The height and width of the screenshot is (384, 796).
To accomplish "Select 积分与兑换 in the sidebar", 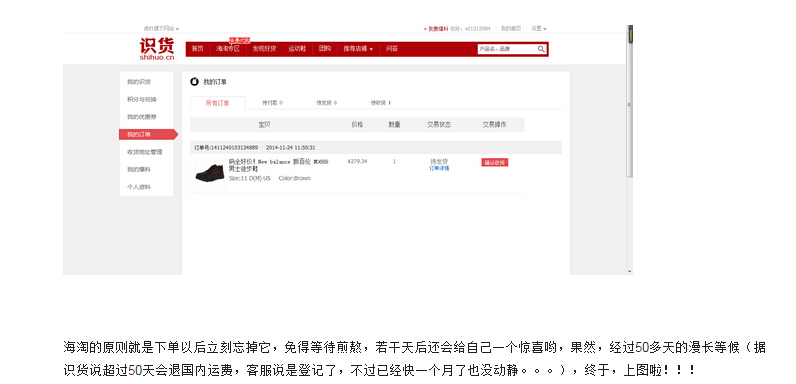I will (x=142, y=100).
